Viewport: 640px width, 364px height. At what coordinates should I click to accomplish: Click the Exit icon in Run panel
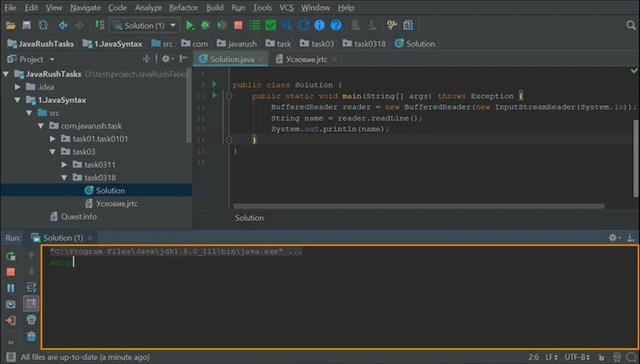coord(11,320)
